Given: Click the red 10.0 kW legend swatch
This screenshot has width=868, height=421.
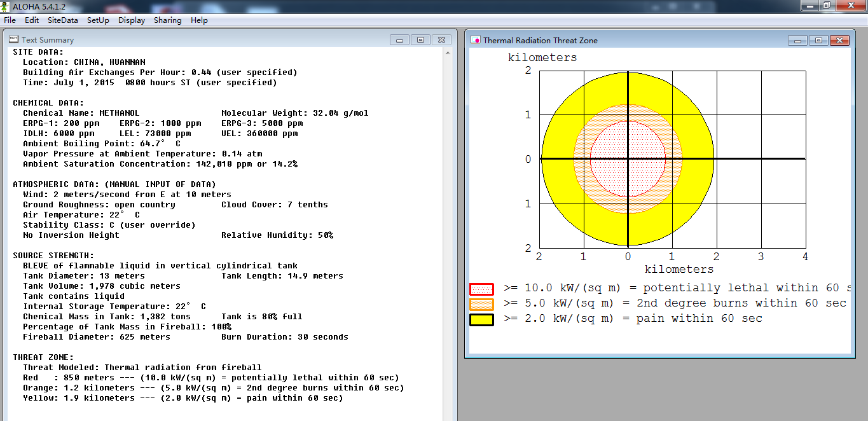Looking at the screenshot, I should [481, 289].
